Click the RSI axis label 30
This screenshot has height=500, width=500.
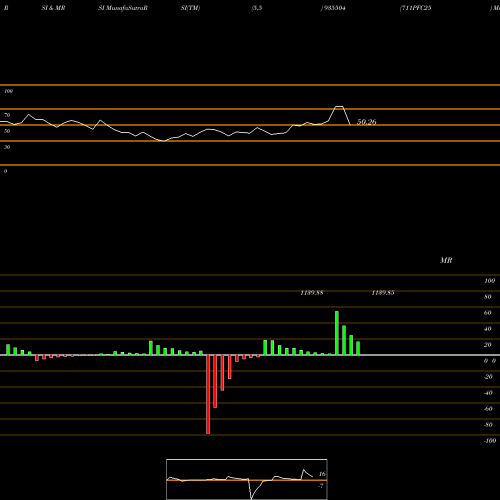7,147
